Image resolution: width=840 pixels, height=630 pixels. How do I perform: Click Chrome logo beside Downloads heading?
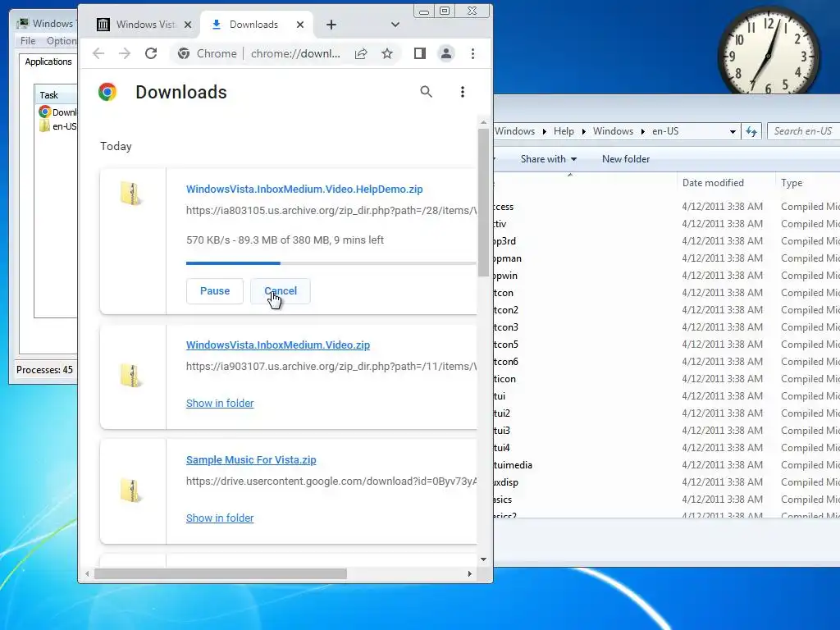click(107, 92)
